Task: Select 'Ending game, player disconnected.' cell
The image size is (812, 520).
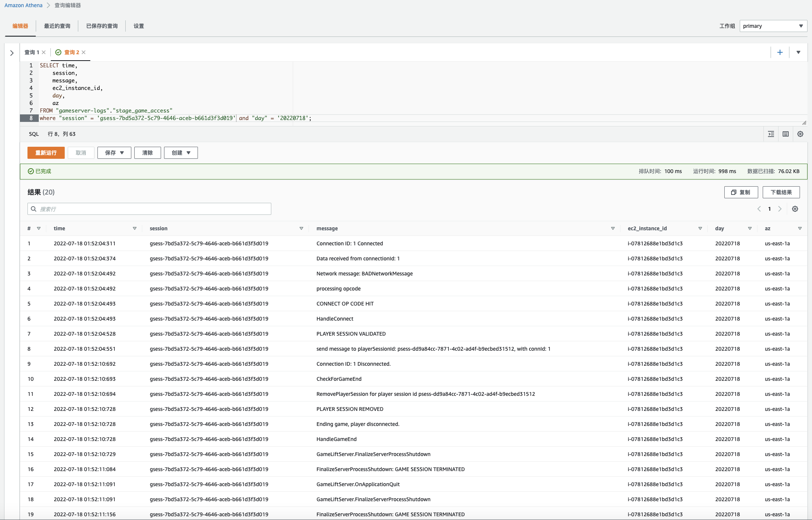Action: (358, 424)
